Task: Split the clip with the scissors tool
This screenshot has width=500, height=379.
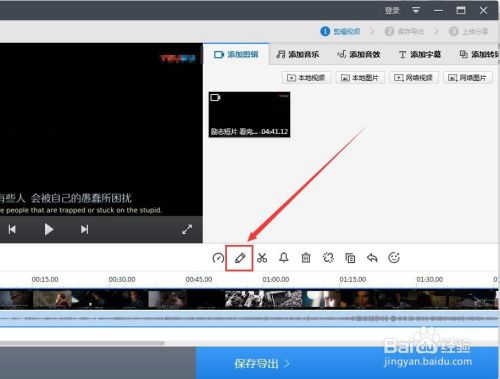Action: pos(262,258)
